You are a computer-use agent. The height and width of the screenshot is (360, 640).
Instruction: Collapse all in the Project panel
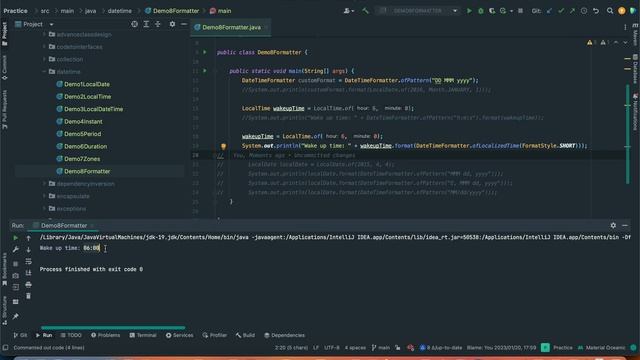[158, 24]
